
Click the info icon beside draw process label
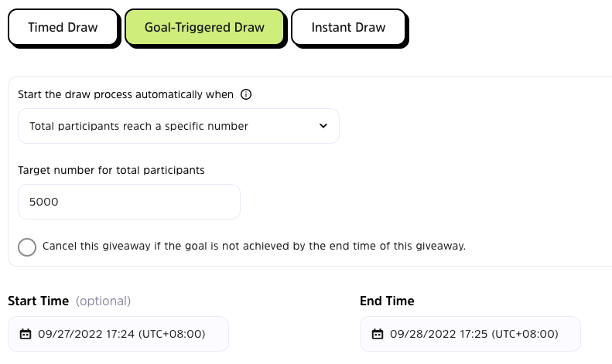tap(246, 95)
